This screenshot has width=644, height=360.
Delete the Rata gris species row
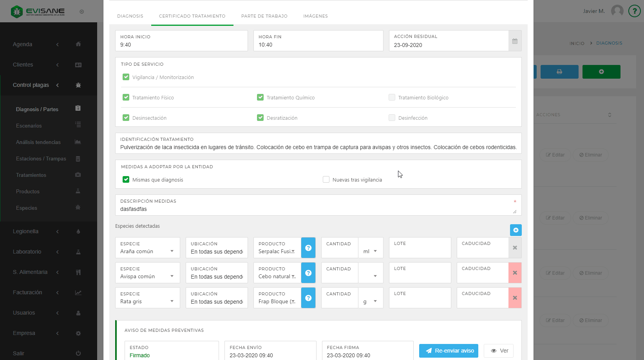[515, 298]
